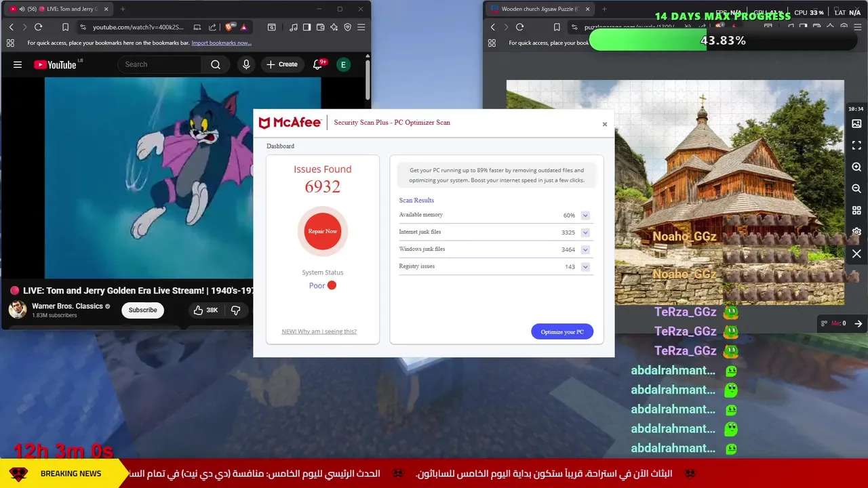Click the YouTube search input field

tap(160, 64)
